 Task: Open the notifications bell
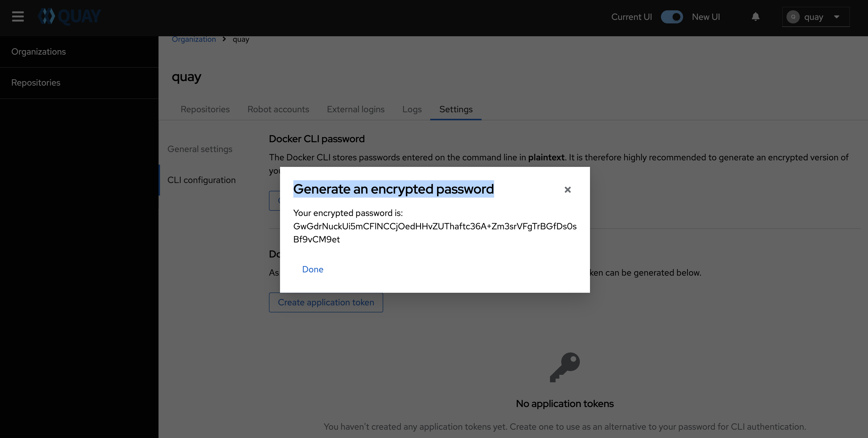click(x=756, y=17)
